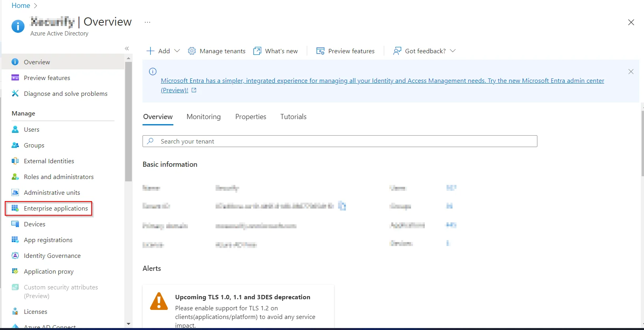Click the sidebar vertical scrollbar thumb
This screenshot has height=330, width=644.
coord(128,121)
